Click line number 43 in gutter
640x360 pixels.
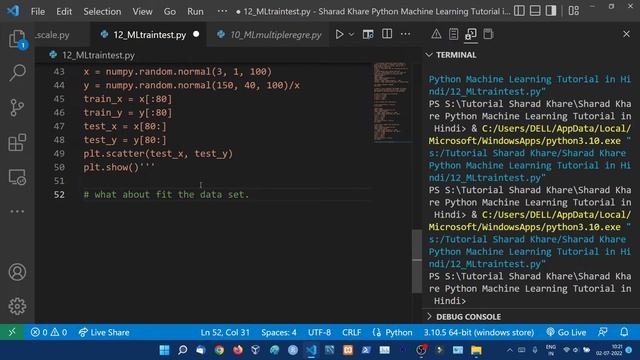point(59,71)
